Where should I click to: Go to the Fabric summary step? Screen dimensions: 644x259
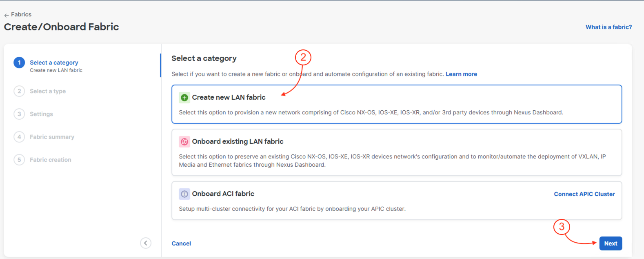point(52,137)
